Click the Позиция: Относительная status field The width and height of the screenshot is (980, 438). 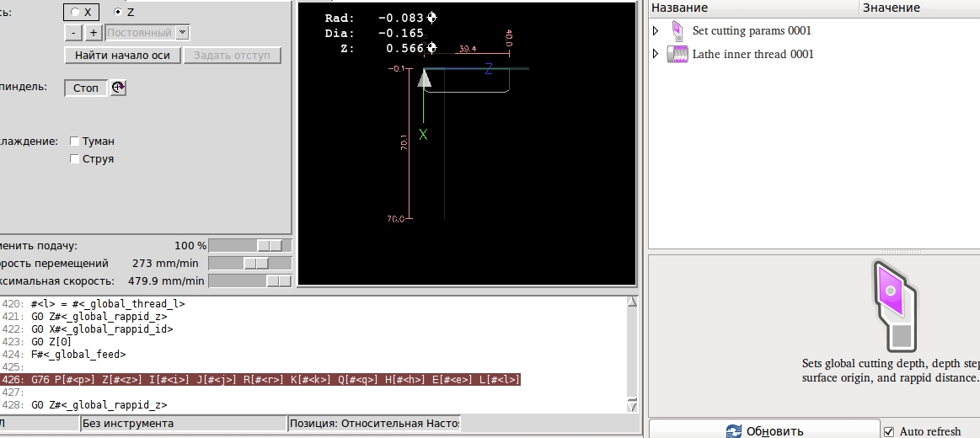coord(374,424)
